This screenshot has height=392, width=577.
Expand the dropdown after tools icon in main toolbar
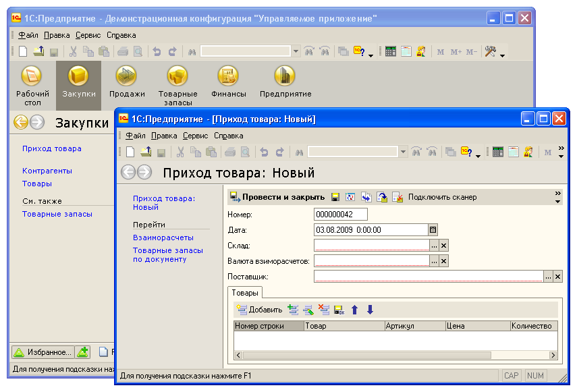pos(502,55)
